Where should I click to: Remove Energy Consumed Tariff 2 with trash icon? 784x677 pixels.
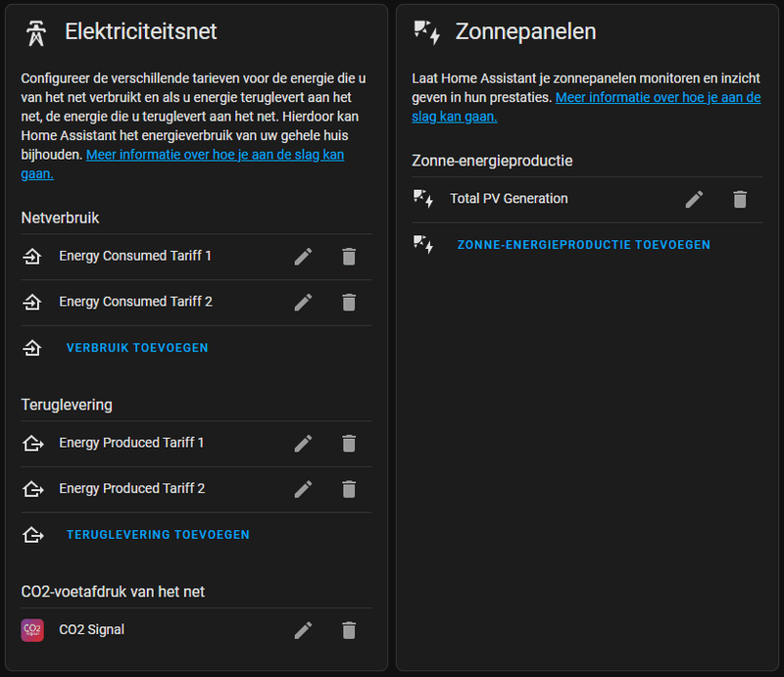(348, 302)
